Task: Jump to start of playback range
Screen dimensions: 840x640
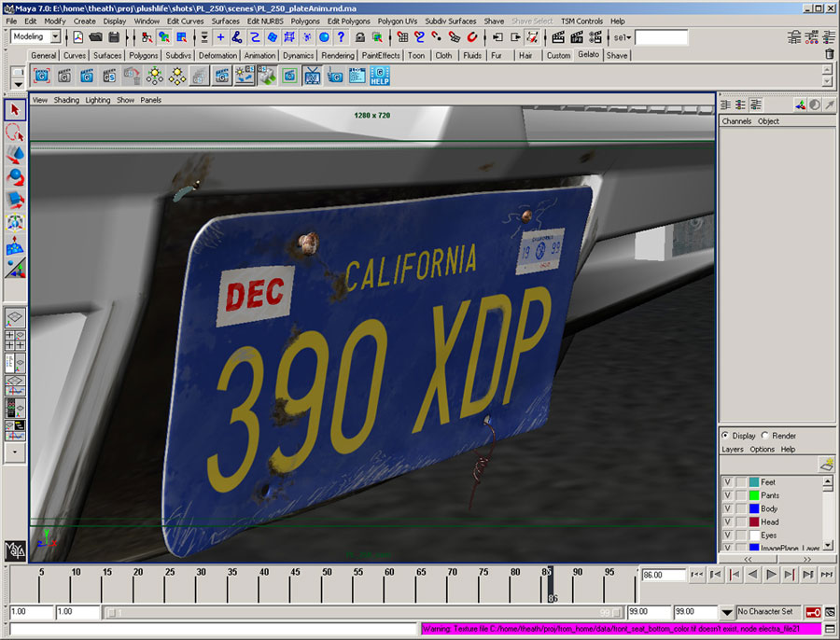Action: pyautogui.click(x=697, y=576)
